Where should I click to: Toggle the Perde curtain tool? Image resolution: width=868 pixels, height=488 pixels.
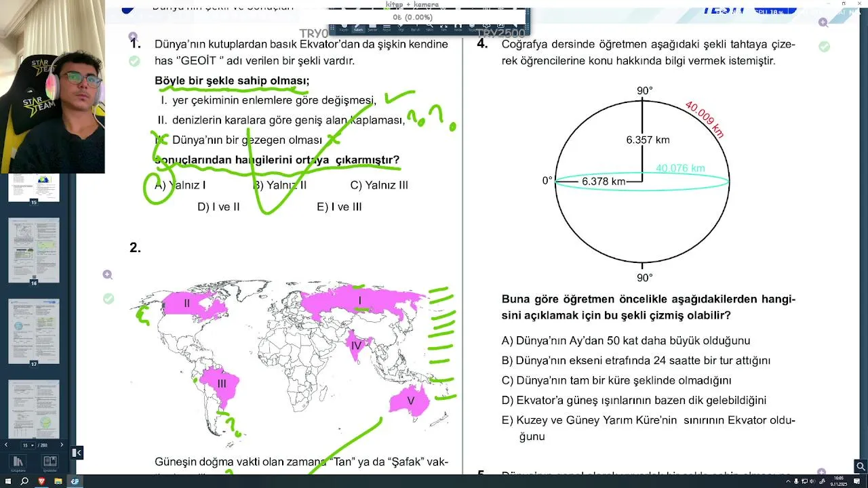[x=458, y=28]
